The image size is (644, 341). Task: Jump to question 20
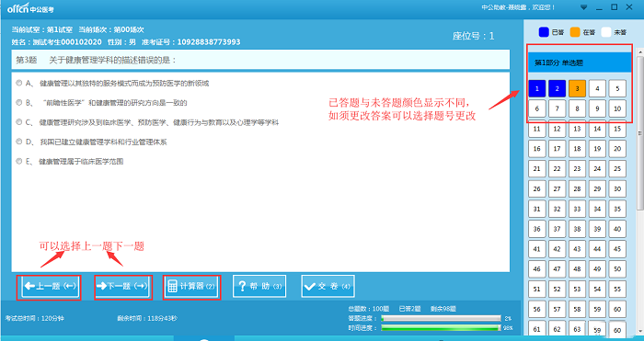[x=617, y=149]
